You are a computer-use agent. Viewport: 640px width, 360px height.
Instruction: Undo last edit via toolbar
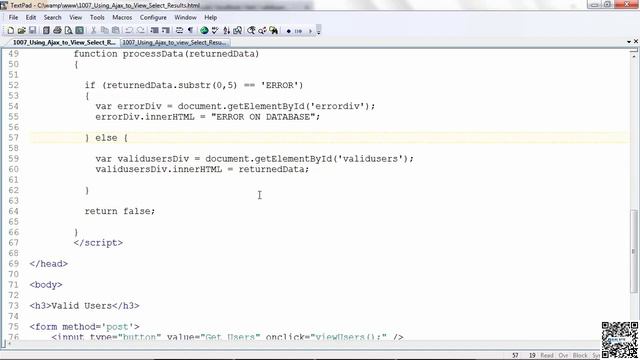129,31
